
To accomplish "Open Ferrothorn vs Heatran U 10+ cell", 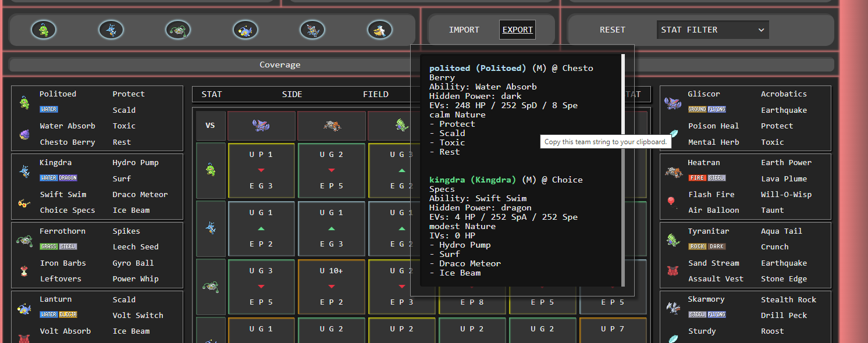I will tap(332, 287).
